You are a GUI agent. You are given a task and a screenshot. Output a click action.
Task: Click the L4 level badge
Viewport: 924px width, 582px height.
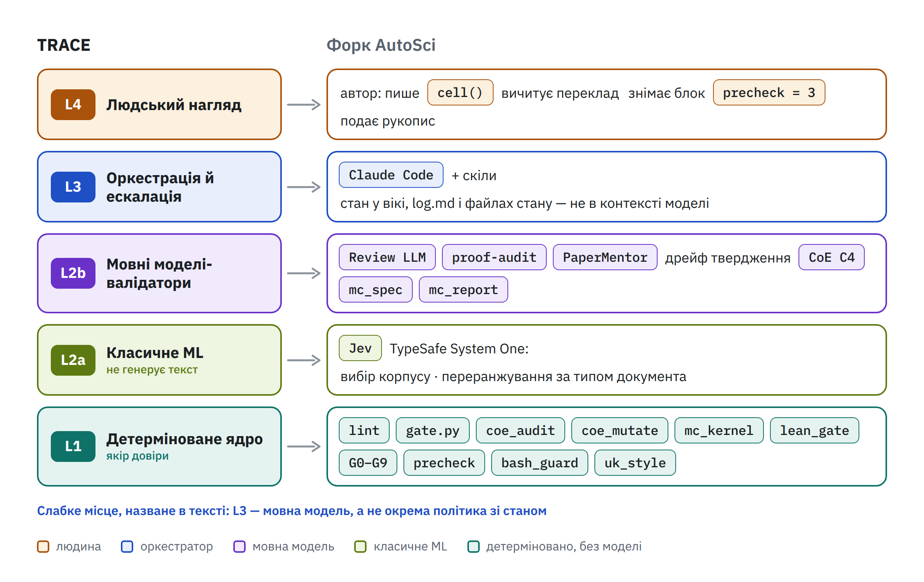[73, 105]
